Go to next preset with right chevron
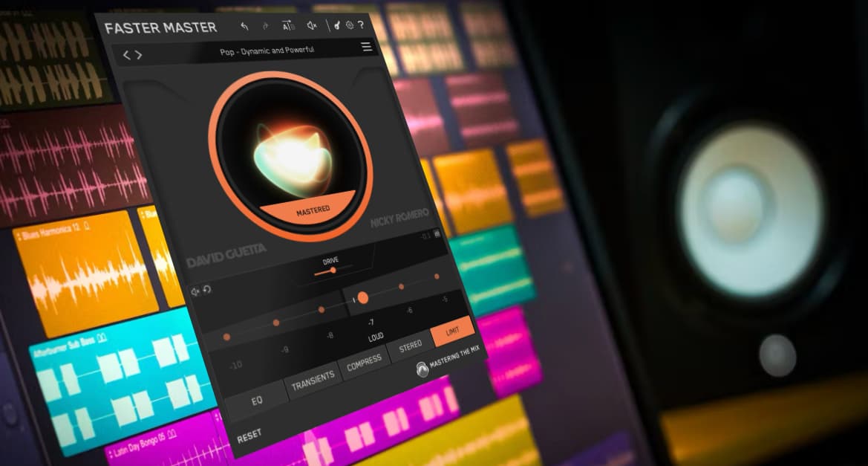This screenshot has width=868, height=466. coord(139,54)
